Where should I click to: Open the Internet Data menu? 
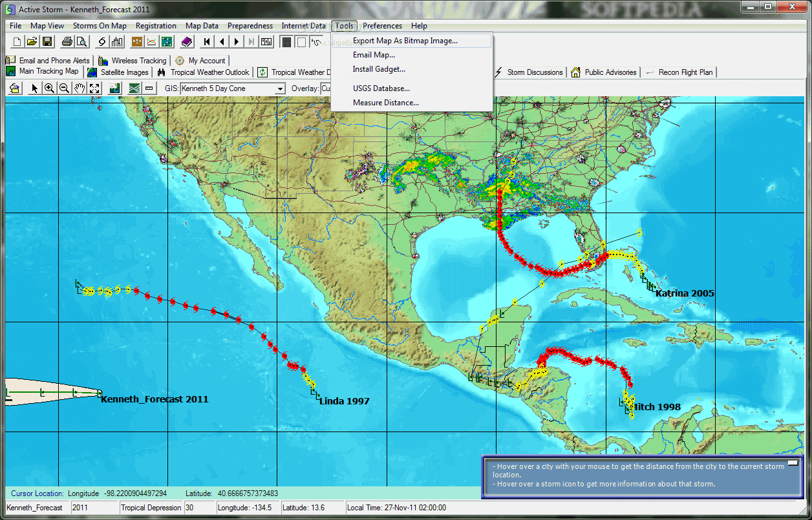coord(303,26)
